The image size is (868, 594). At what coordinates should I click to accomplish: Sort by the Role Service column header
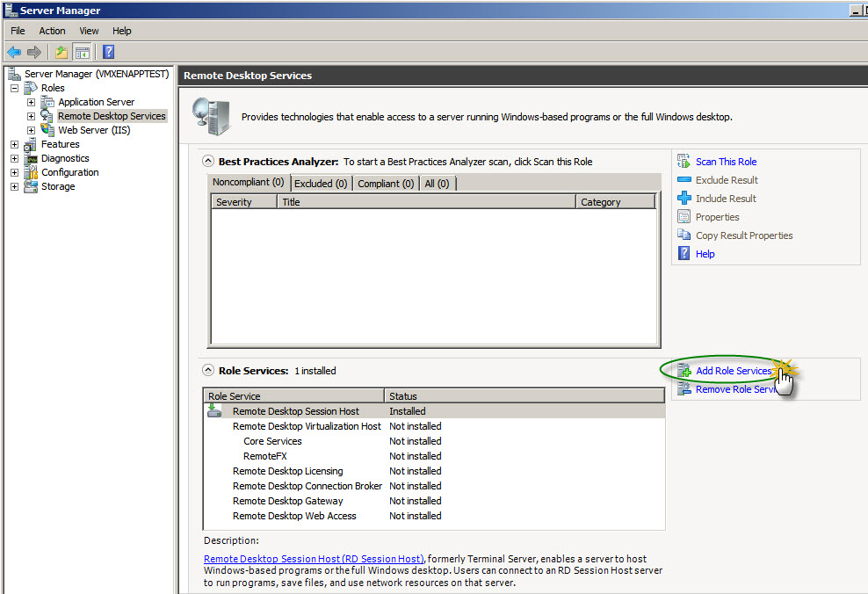point(294,396)
